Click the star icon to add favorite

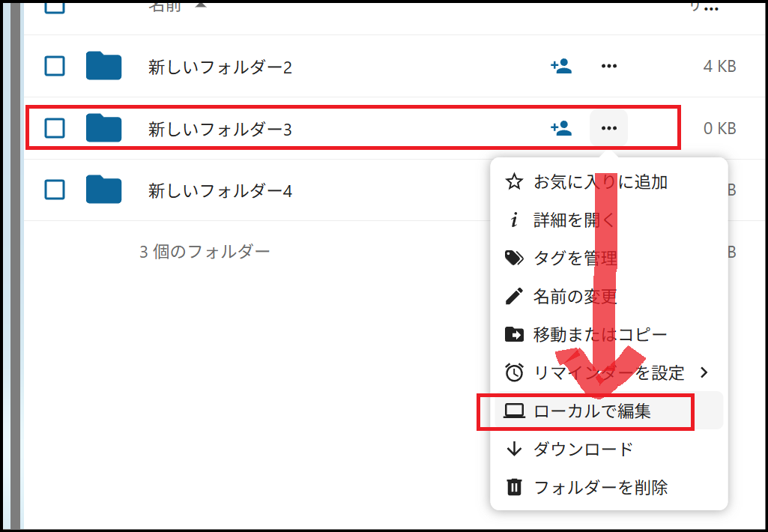click(514, 181)
